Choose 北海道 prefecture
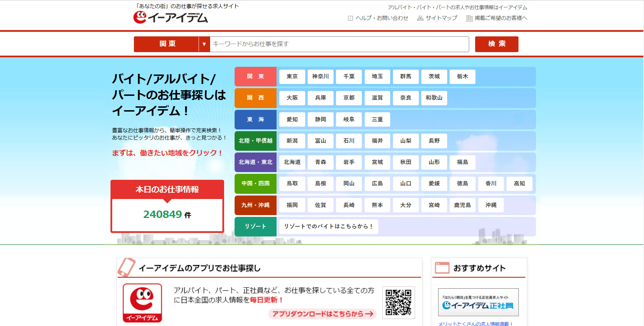This screenshot has height=326, width=644. 292,162
